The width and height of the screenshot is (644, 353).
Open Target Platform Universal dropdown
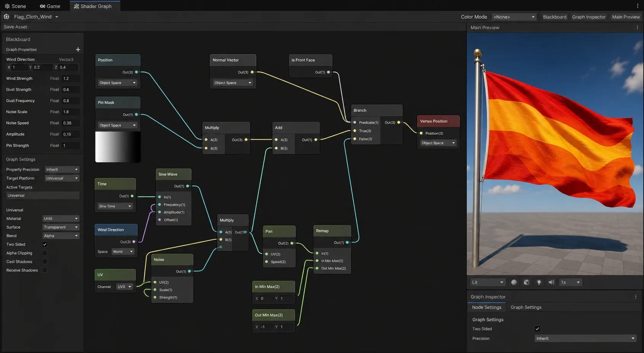(x=62, y=178)
